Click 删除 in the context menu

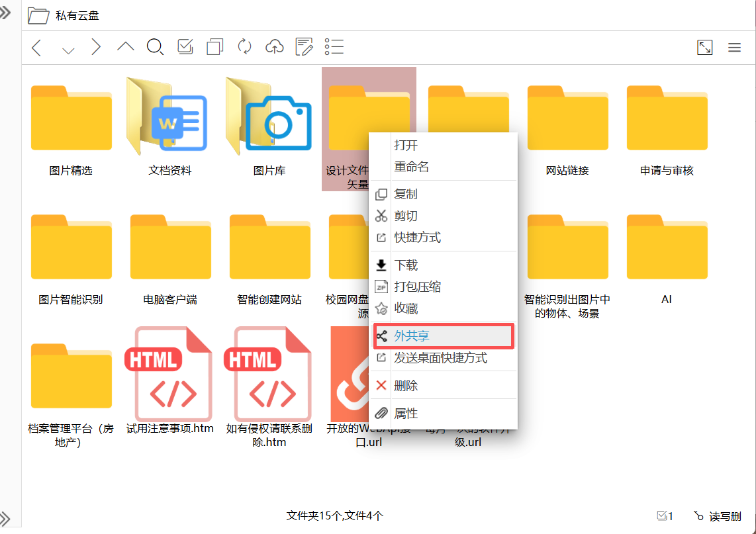pos(406,386)
